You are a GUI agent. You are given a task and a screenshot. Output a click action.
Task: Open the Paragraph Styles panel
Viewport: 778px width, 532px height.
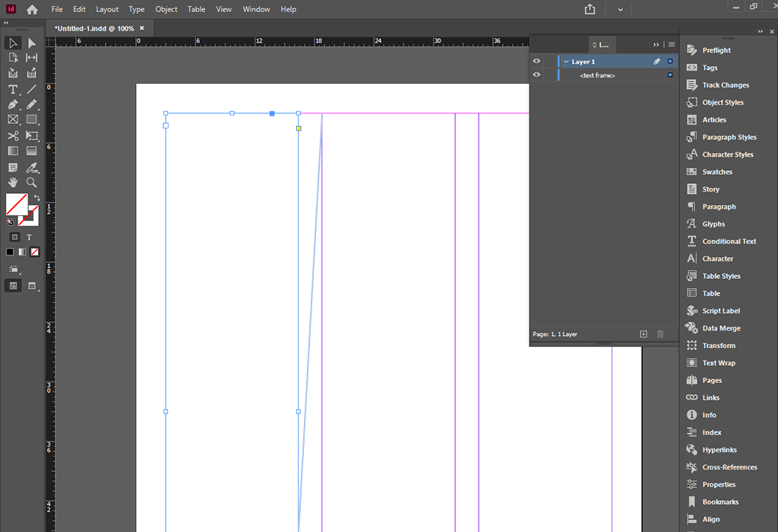tap(729, 138)
